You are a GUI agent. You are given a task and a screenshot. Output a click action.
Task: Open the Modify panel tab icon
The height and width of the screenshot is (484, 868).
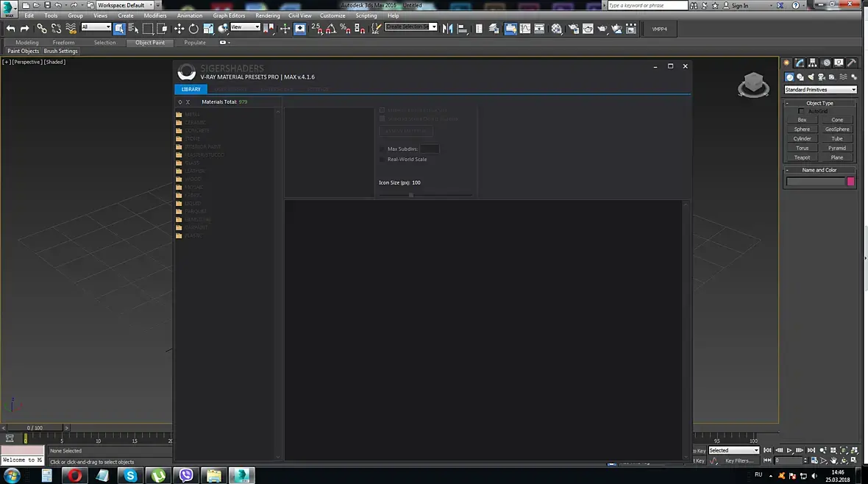pyautogui.click(x=800, y=63)
